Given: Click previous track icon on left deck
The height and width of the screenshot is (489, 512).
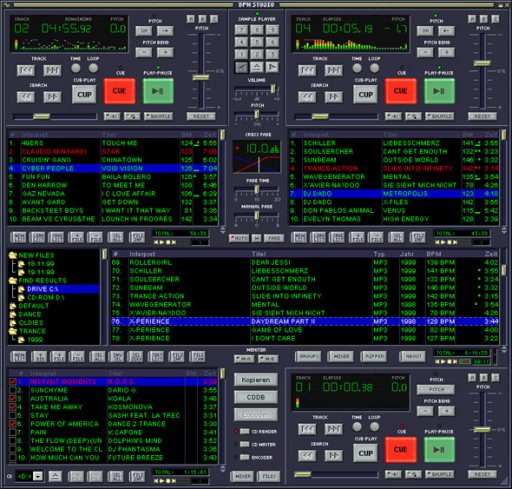Looking at the screenshot, I should (26, 70).
